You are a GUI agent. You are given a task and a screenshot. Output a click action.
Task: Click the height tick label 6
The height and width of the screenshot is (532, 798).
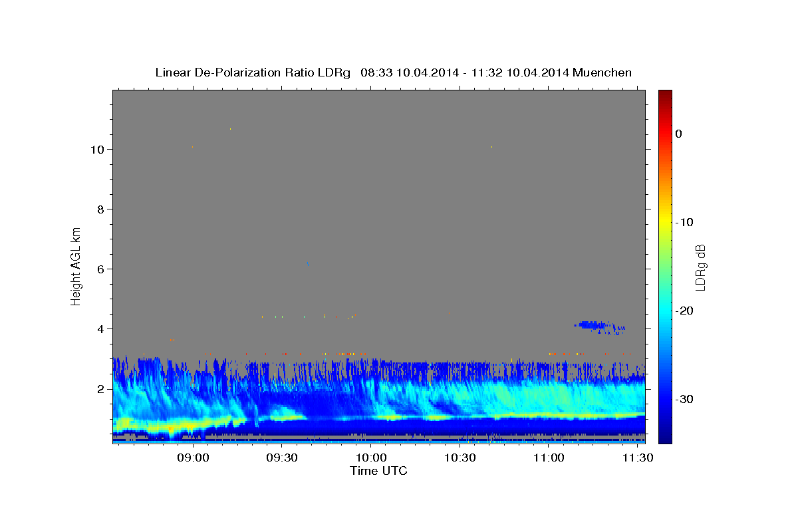pos(101,269)
